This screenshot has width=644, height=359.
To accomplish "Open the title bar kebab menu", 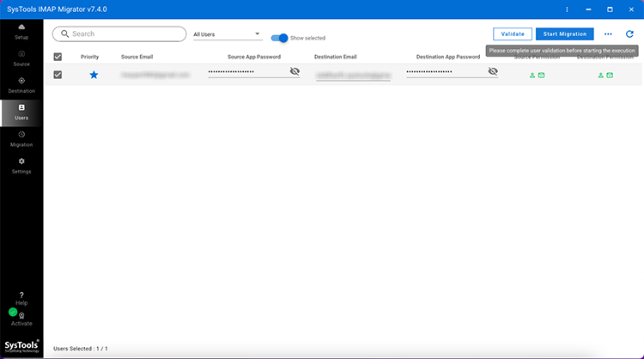I will point(567,9).
